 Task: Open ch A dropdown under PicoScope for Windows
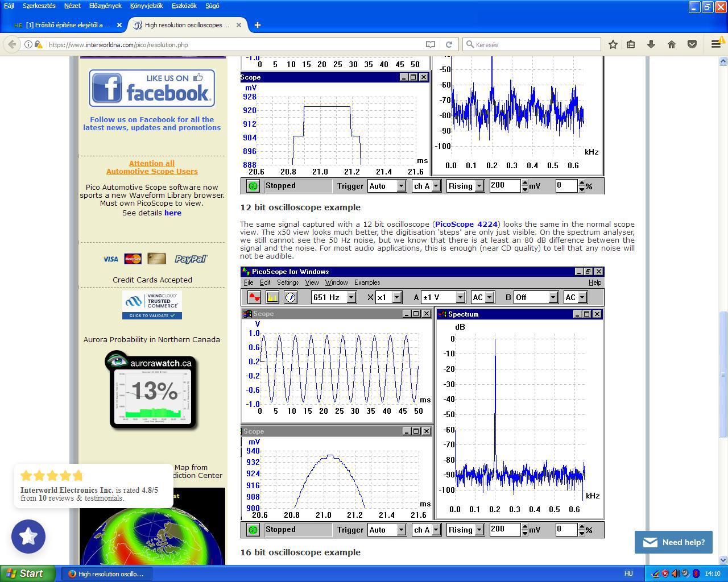(436, 530)
